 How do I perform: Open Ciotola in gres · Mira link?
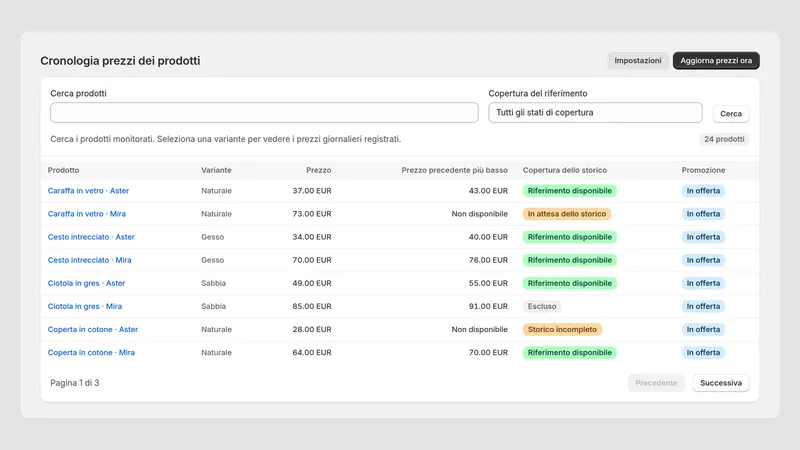[x=85, y=306]
